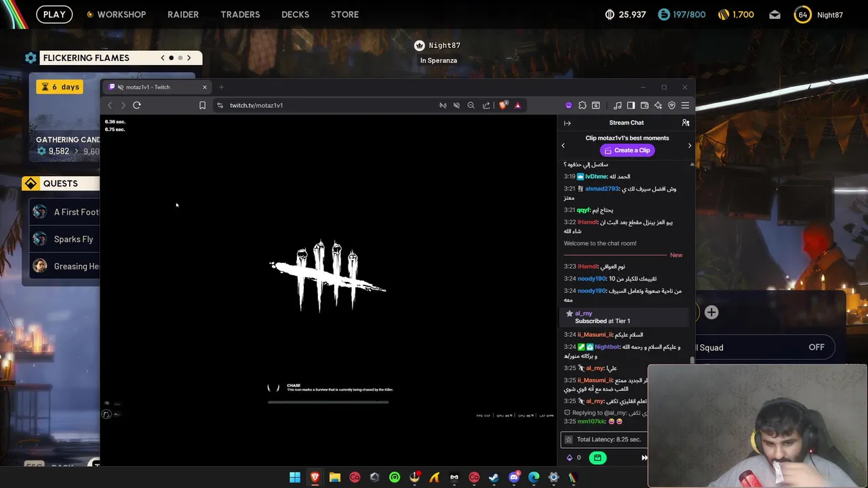
Task: Open a new browser tab with plus
Action: click(x=221, y=87)
